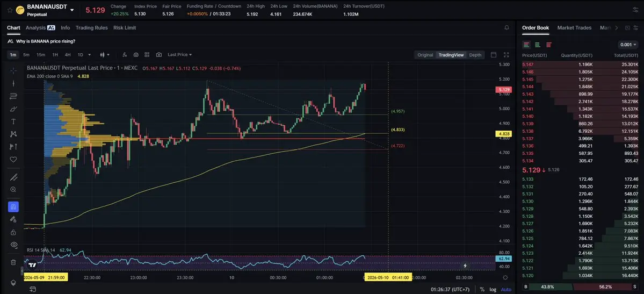Select the 1D timeframe

pyautogui.click(x=81, y=55)
